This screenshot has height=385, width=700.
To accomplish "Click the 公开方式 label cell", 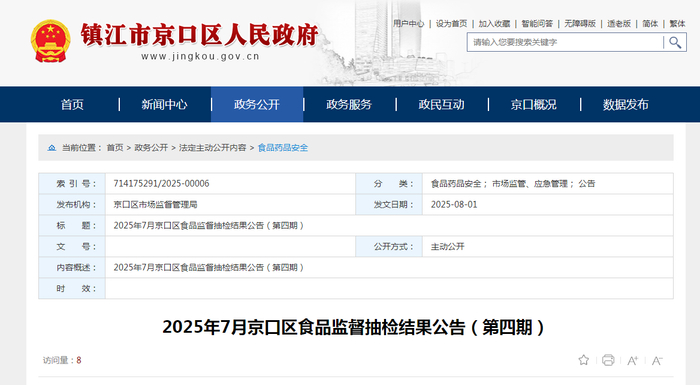I will (x=389, y=247).
